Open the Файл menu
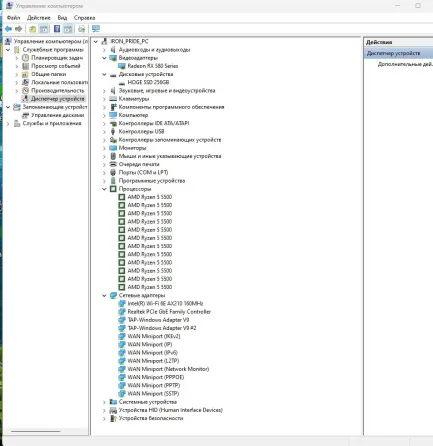 [x=13, y=18]
